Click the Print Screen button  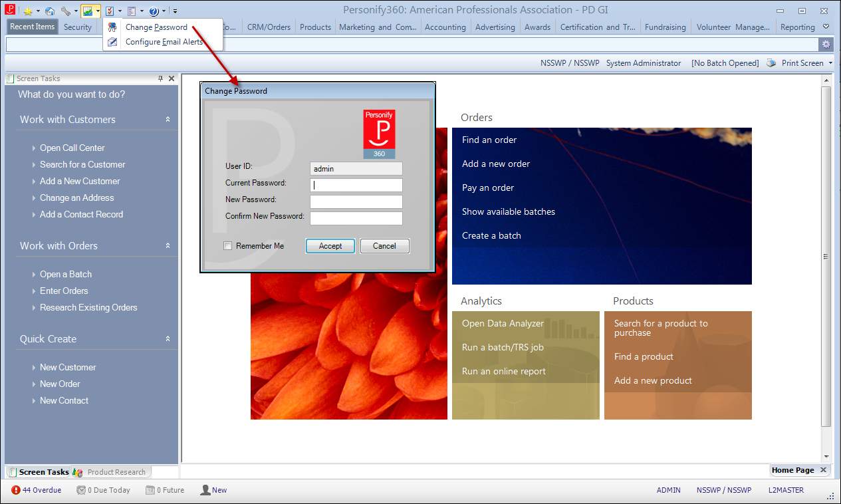tap(802, 63)
